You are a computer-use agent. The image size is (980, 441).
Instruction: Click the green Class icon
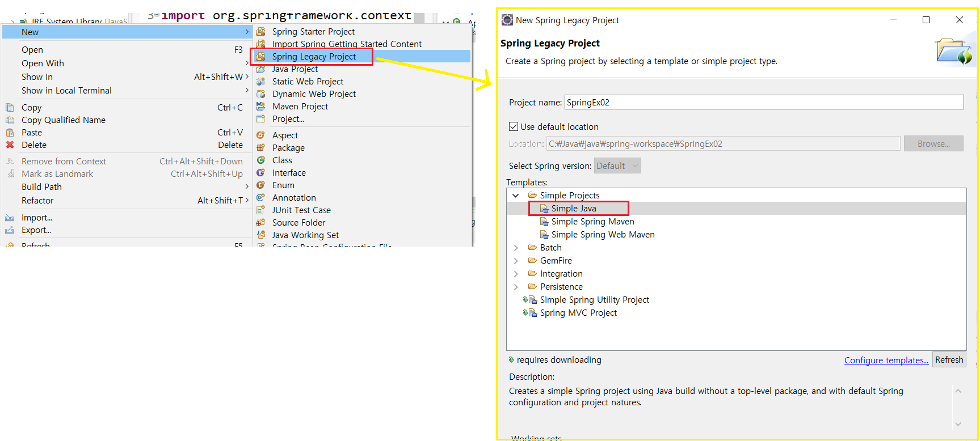pos(260,160)
